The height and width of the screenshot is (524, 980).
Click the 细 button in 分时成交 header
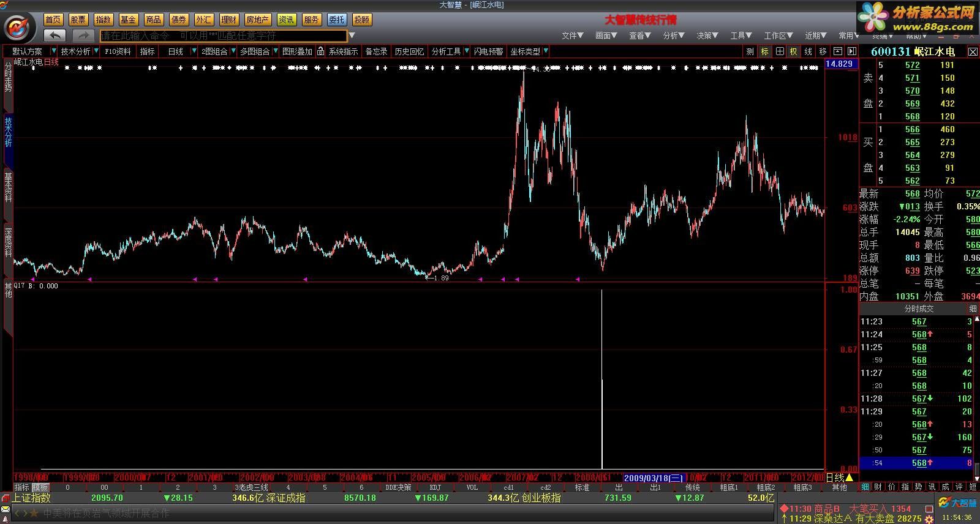[x=973, y=309]
